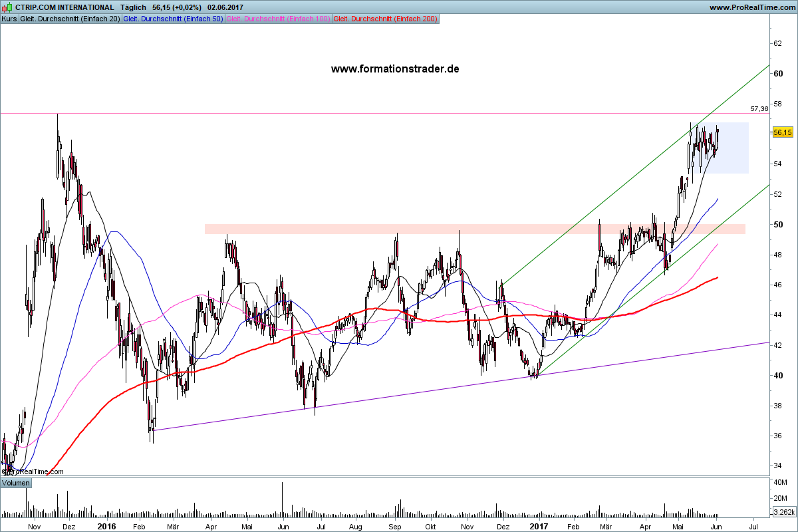798x532 pixels.
Task: Click the candlestick chart icon beside CTRIP.COM
Action: 8,7
